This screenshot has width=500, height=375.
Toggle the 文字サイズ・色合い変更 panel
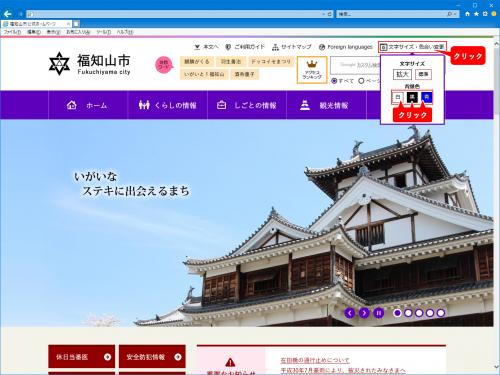point(412,47)
